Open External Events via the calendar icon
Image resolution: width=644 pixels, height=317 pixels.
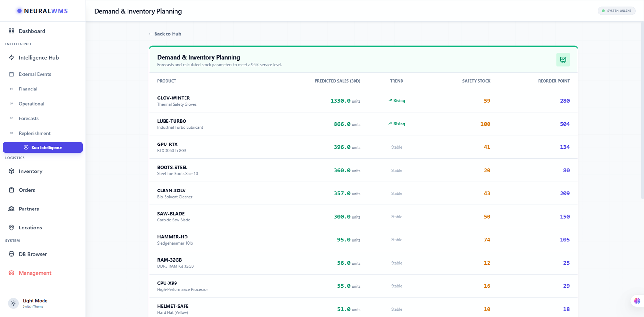12,74
